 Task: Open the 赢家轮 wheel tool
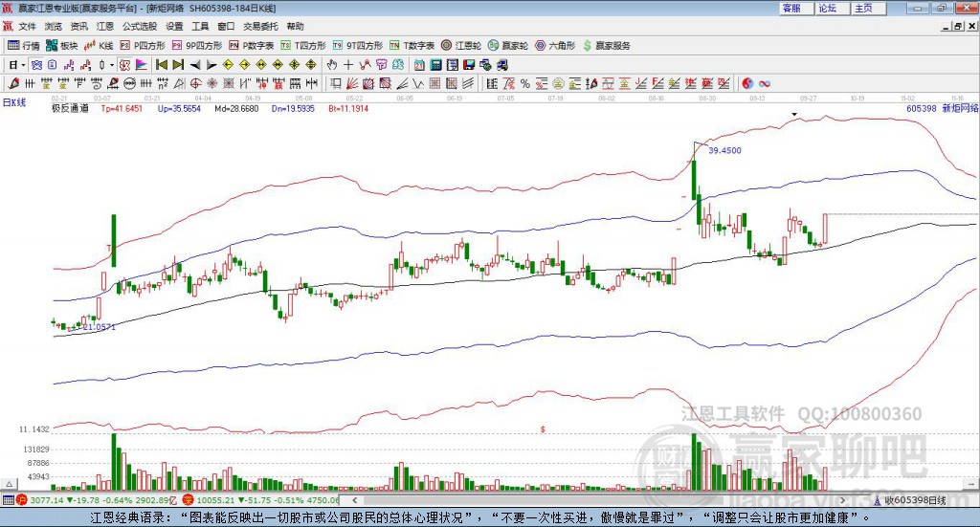click(508, 46)
